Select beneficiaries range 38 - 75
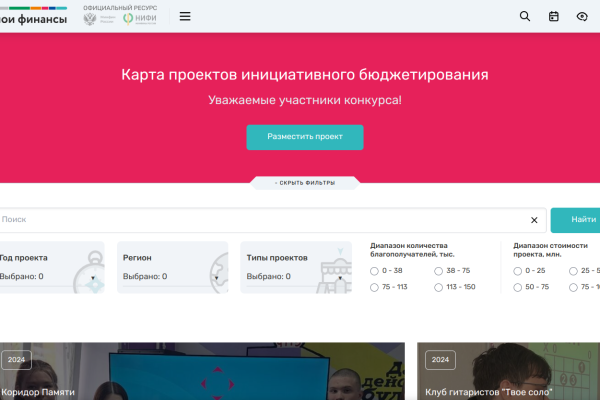This screenshot has width=600, height=400. click(439, 271)
